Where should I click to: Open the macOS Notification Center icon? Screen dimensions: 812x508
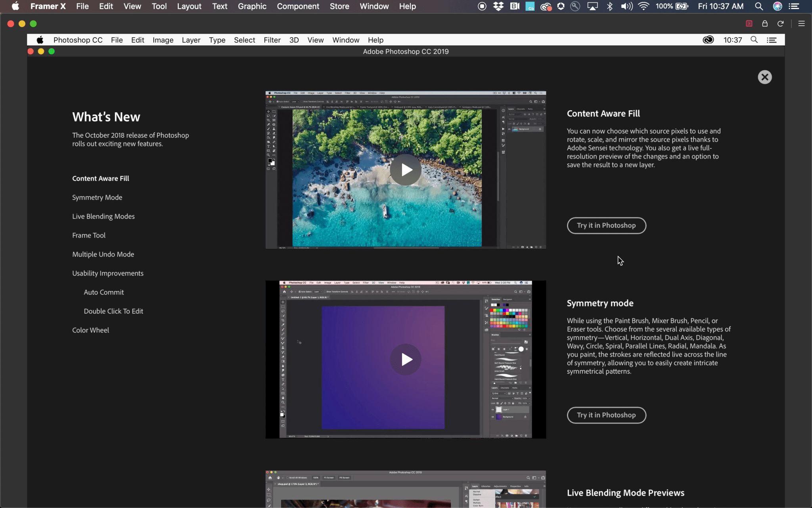794,6
